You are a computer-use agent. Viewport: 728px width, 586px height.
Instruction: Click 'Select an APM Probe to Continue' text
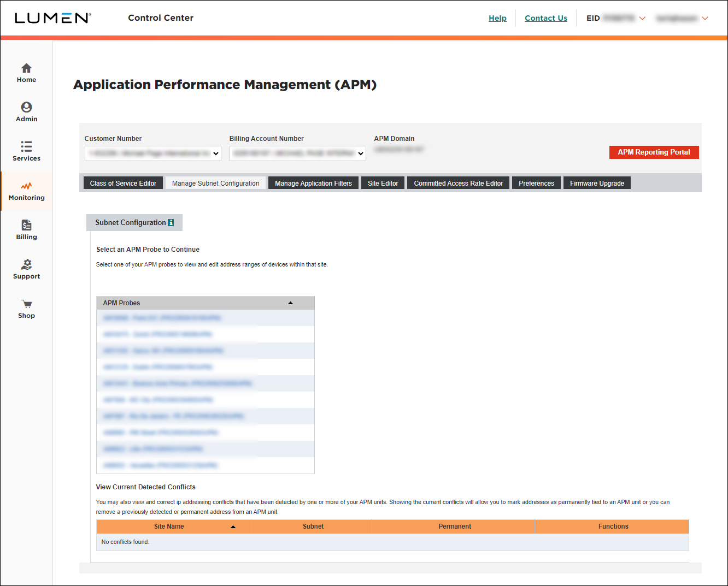click(x=148, y=250)
